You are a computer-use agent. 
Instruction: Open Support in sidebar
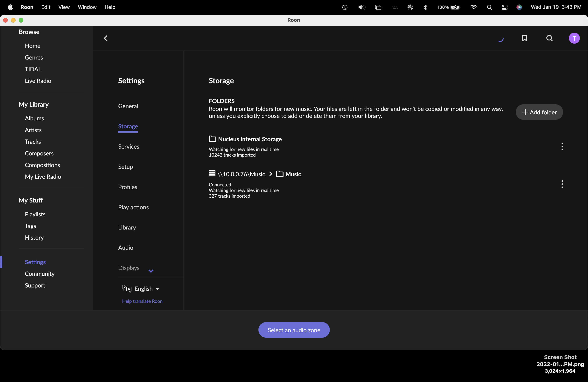pyautogui.click(x=35, y=285)
